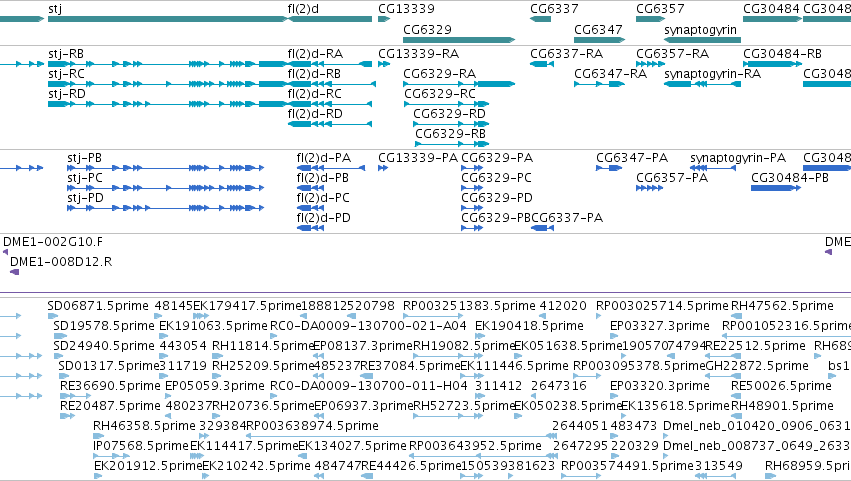Click the CG6347 gene label in top track
Image resolution: width=851 pixels, height=481 pixels.
click(598, 29)
